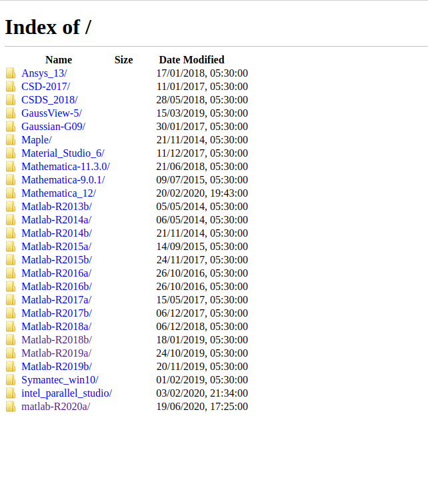428x504 pixels.
Task: Open the Matlab-R2018b/ visited link
Action: [x=57, y=340]
